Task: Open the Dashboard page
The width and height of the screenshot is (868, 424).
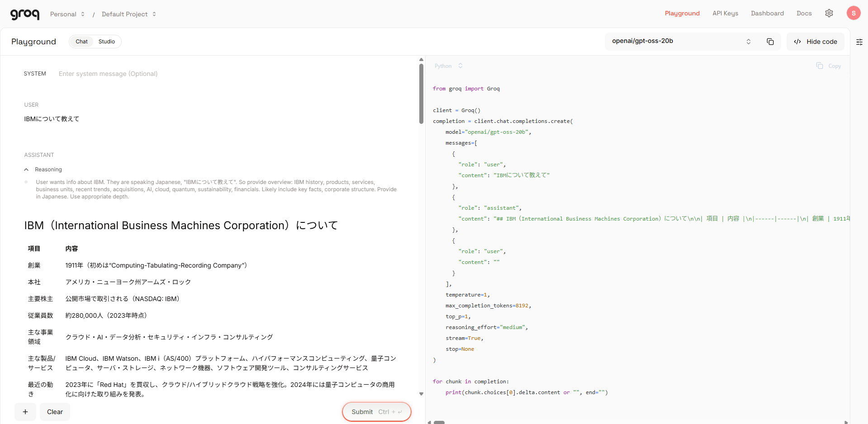Action: click(767, 13)
